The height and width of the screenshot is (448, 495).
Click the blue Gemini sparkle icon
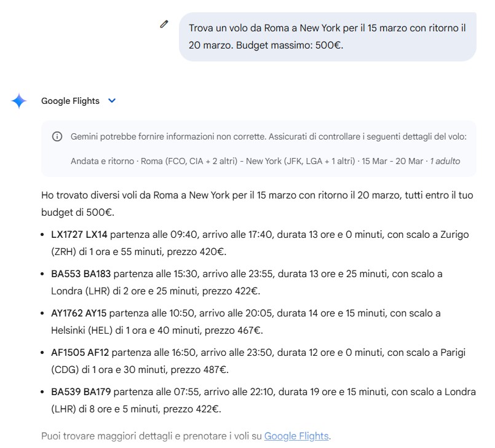point(19,101)
